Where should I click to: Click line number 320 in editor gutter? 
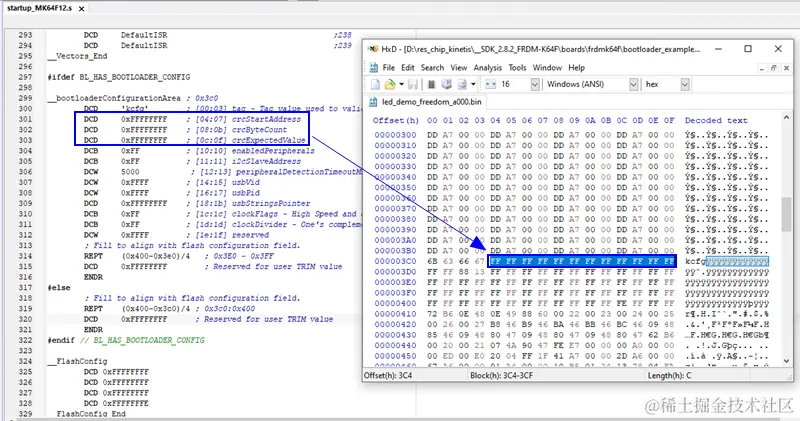(25, 319)
